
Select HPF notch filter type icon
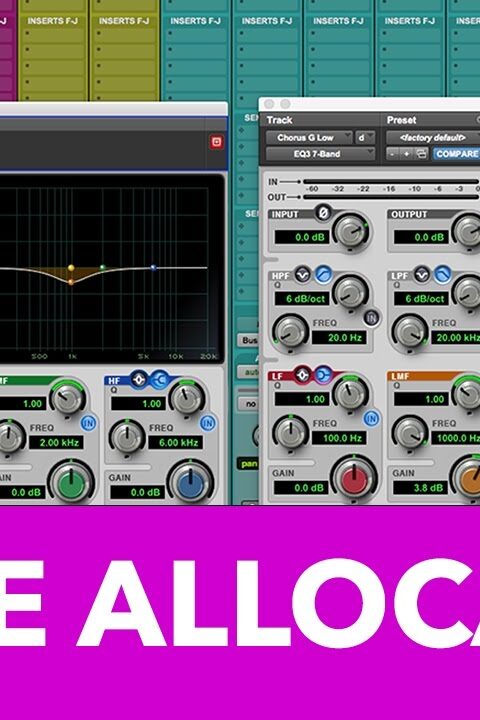click(302, 275)
